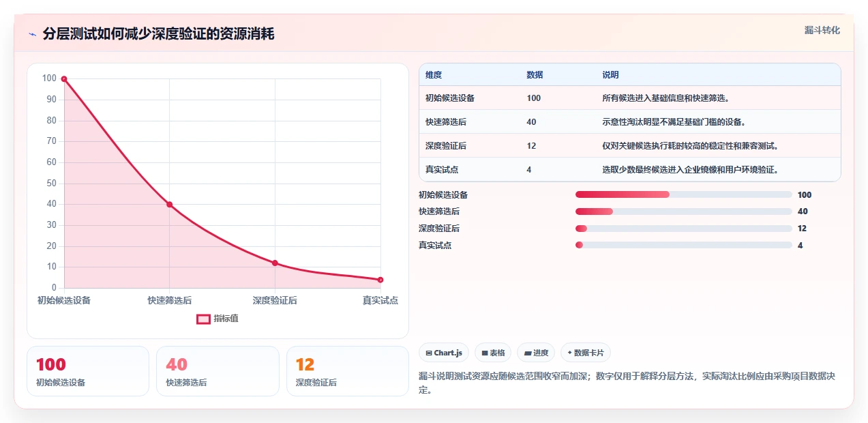
Task: Click the x-axis label 初始候选设备
Action: [x=64, y=300]
